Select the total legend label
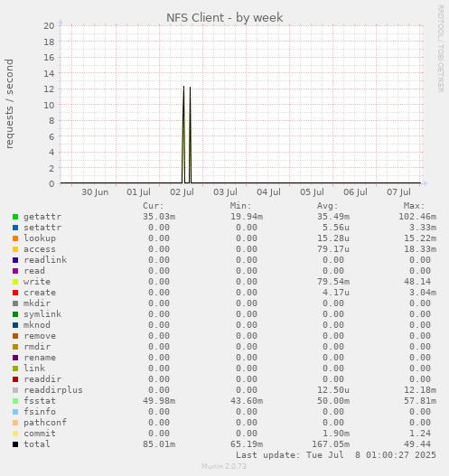 point(37,444)
